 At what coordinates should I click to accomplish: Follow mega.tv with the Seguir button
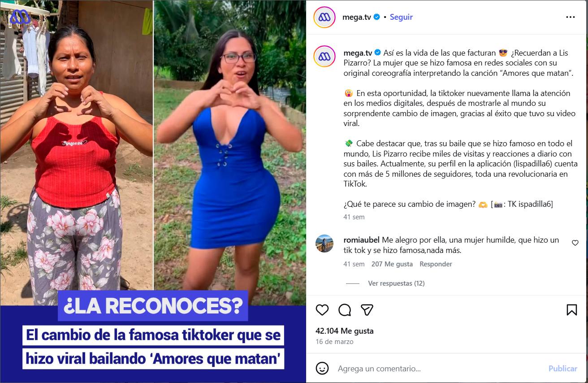(401, 17)
